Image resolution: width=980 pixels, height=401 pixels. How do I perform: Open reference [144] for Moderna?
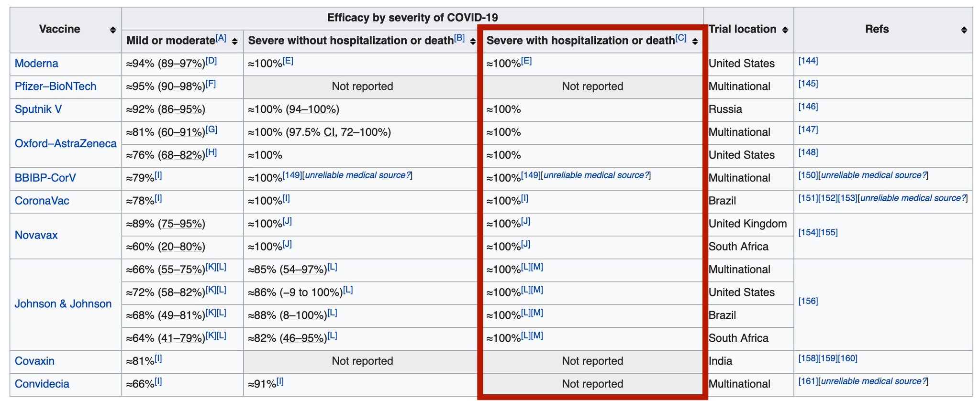(x=808, y=61)
